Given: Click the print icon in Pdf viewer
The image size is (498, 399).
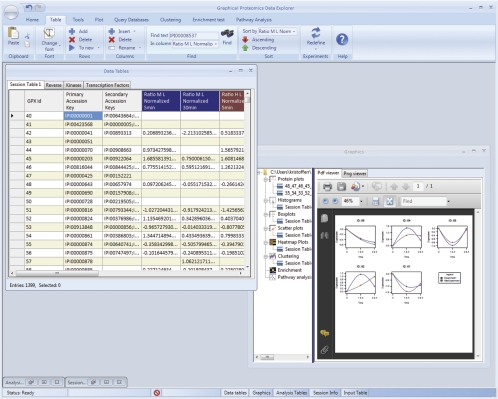Looking at the screenshot, I should click(x=327, y=187).
